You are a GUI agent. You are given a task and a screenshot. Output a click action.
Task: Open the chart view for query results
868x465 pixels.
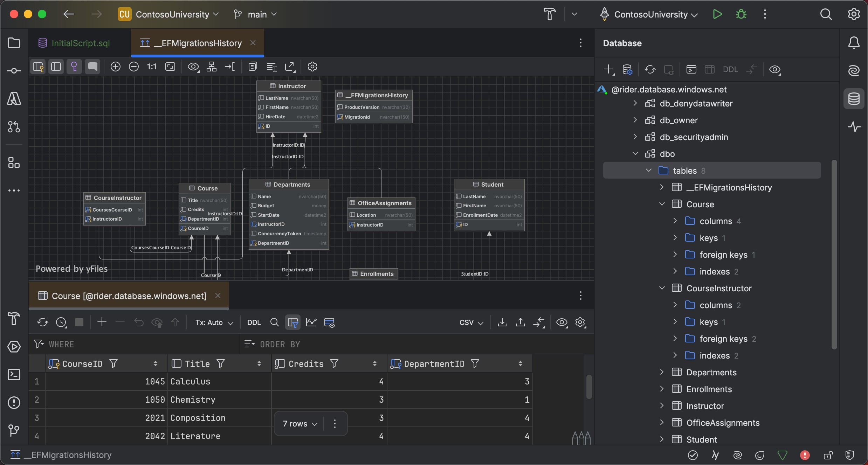pos(311,322)
